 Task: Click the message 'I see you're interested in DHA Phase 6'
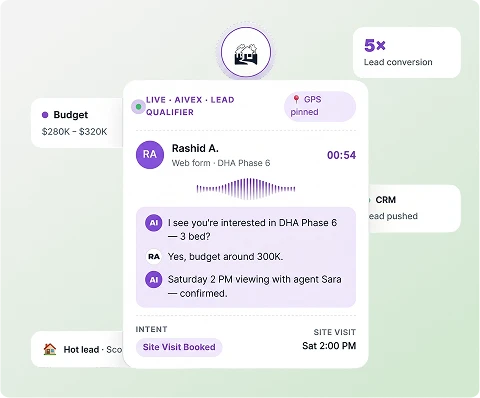tap(252, 229)
